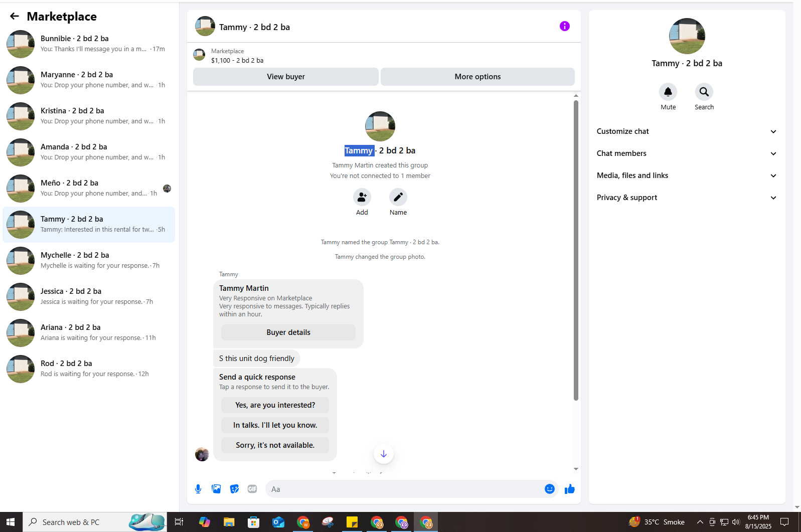The height and width of the screenshot is (532, 801).
Task: Open the emoji picker
Action: [x=550, y=489]
